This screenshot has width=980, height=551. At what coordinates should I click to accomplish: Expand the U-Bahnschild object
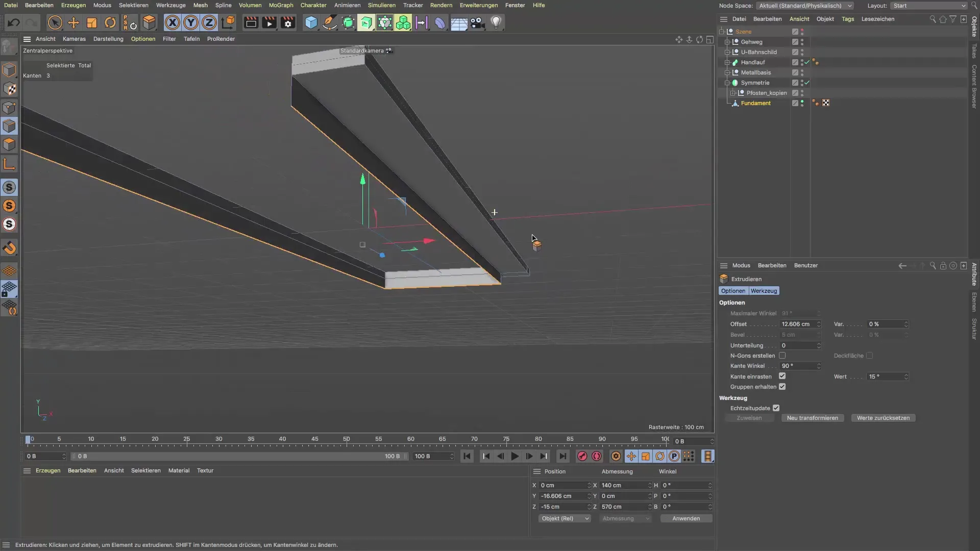[727, 52]
